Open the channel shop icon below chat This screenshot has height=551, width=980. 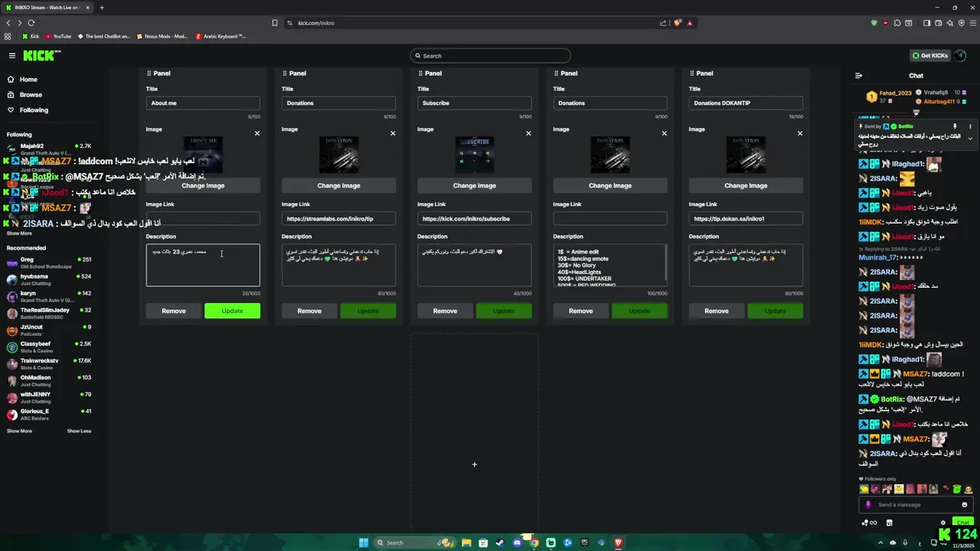click(x=889, y=523)
